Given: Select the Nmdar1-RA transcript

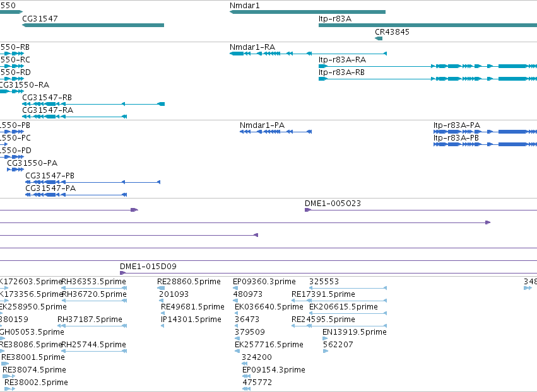Looking at the screenshot, I should tap(308, 54).
